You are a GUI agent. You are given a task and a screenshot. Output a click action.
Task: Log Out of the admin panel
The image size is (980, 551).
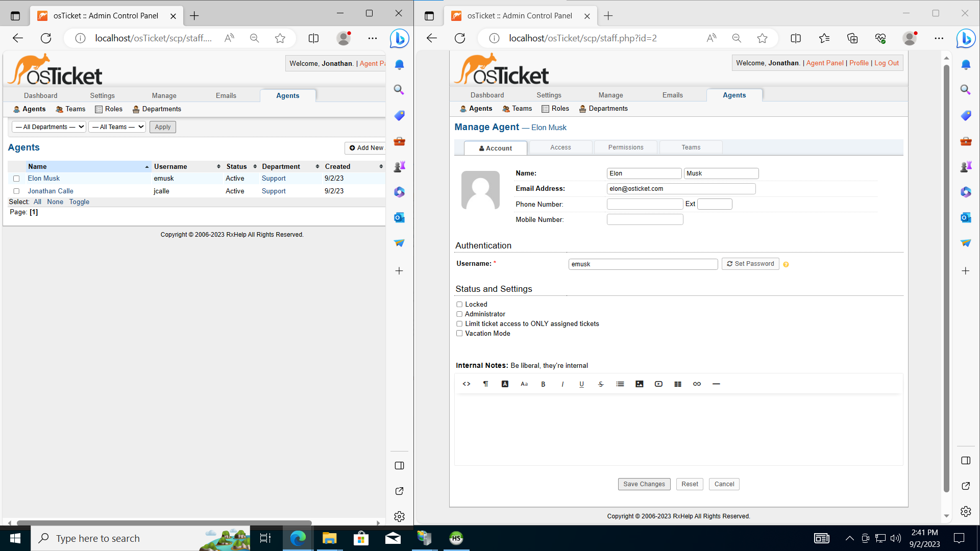[886, 63]
